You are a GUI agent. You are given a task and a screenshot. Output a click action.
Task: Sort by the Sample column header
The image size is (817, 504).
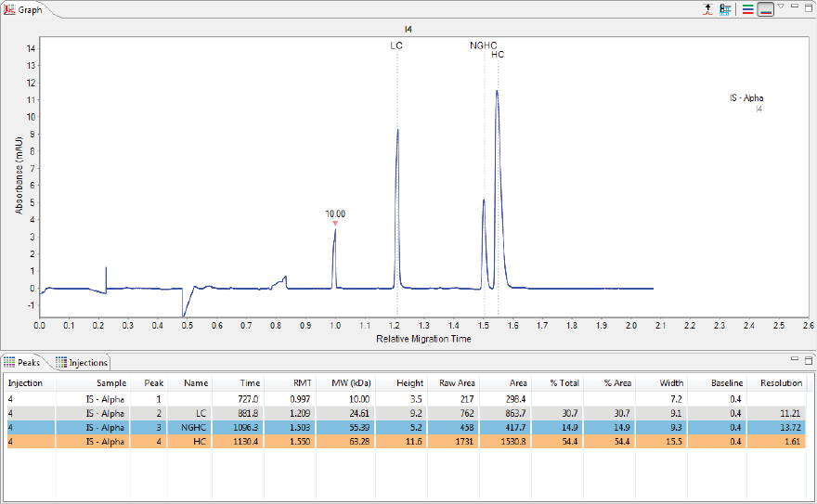coord(111,383)
